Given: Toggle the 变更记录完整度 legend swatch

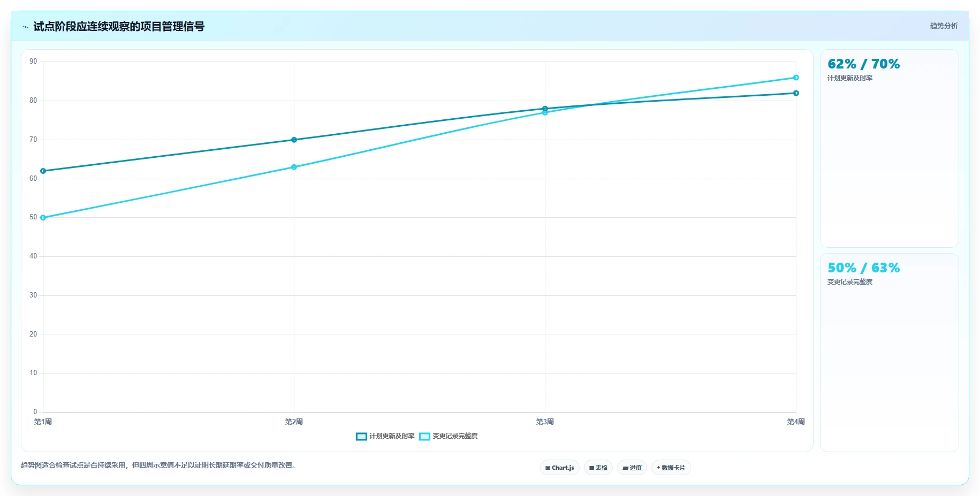Looking at the screenshot, I should 424,436.
